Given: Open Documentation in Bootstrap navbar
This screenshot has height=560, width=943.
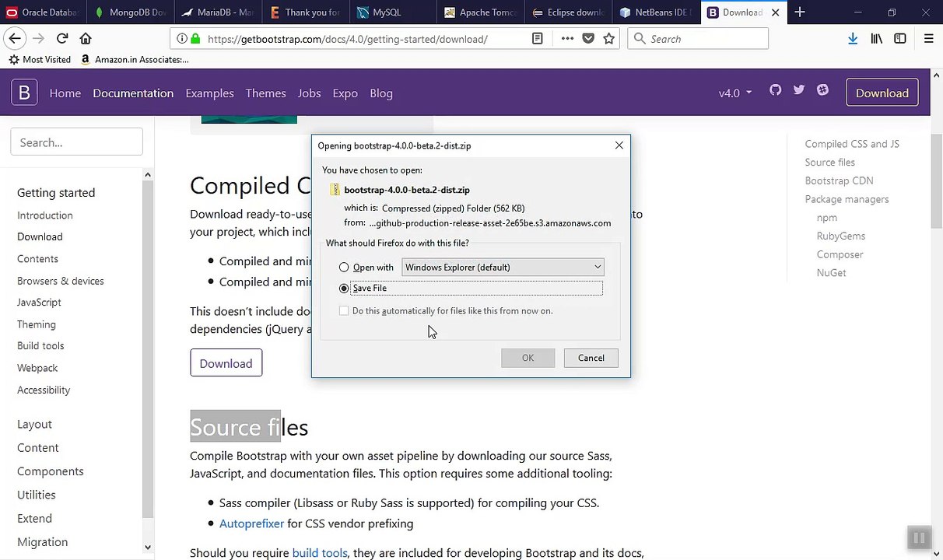Looking at the screenshot, I should pyautogui.click(x=133, y=93).
